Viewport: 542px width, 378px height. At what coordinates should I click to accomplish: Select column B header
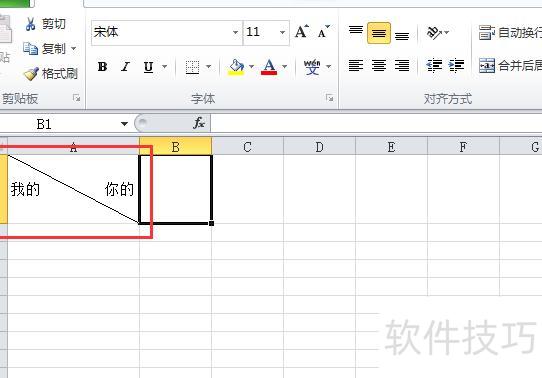[176, 147]
